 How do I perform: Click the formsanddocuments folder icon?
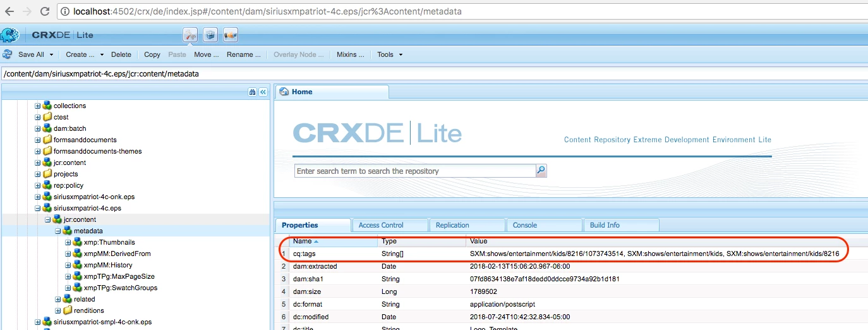tap(47, 140)
